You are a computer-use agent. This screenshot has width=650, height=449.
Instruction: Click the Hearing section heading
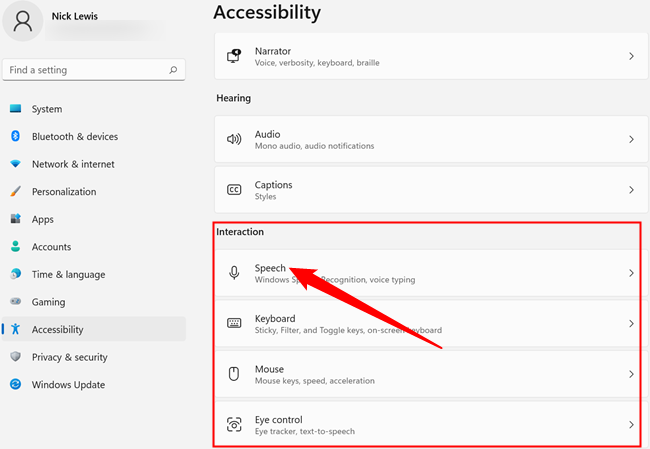[233, 98]
